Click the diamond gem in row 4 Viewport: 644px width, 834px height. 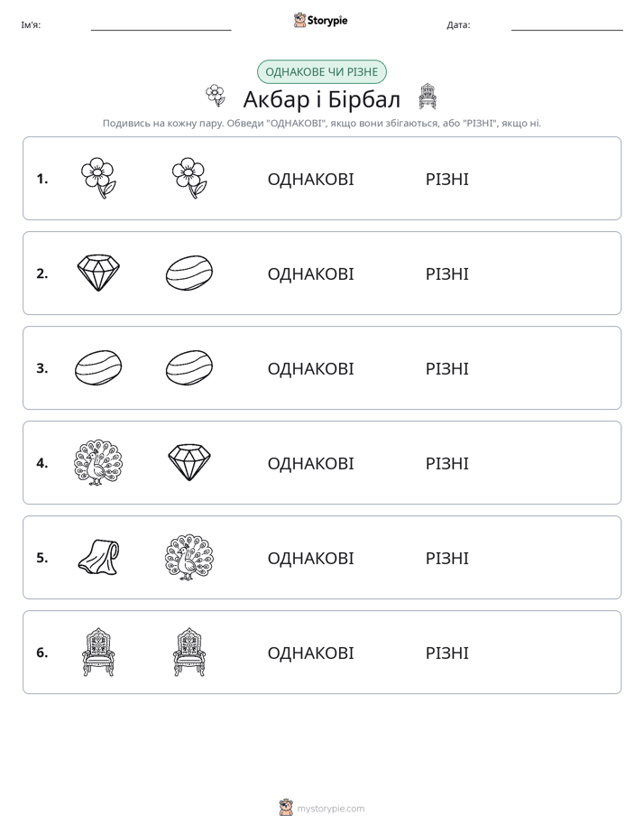click(x=189, y=463)
